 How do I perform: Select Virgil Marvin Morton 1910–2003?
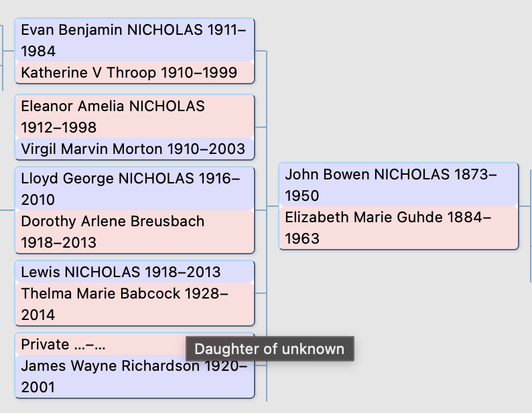coord(133,149)
